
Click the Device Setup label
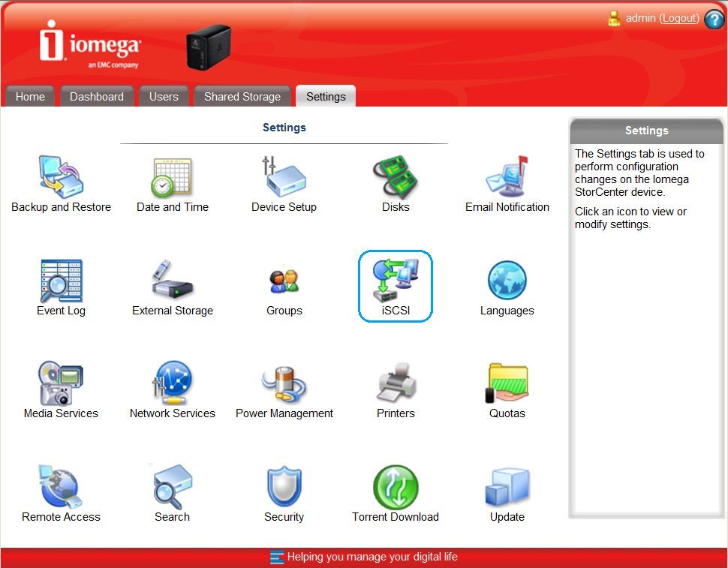[x=284, y=207]
